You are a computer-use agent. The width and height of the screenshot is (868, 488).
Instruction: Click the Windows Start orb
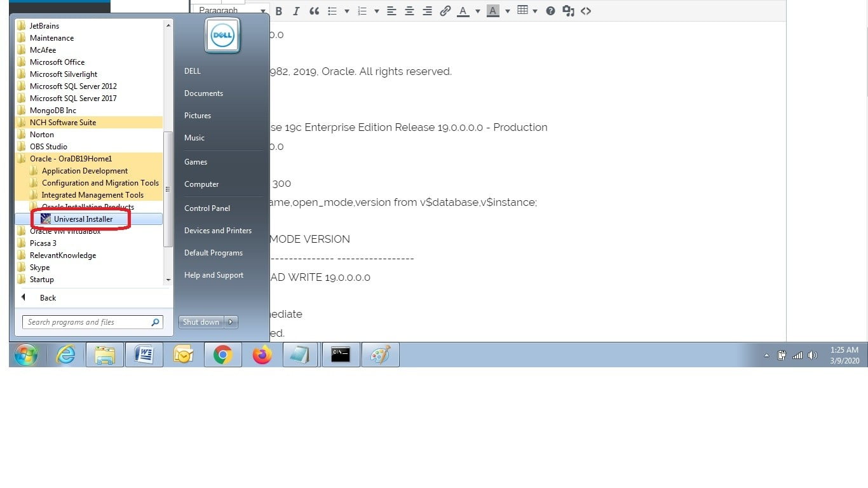coord(26,355)
